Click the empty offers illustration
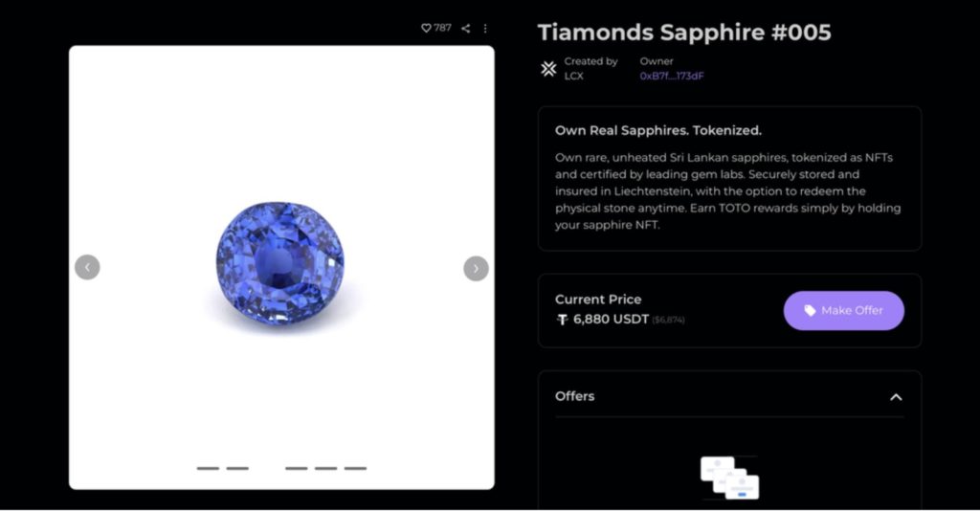Screen dimensions: 980x511 coord(729,478)
